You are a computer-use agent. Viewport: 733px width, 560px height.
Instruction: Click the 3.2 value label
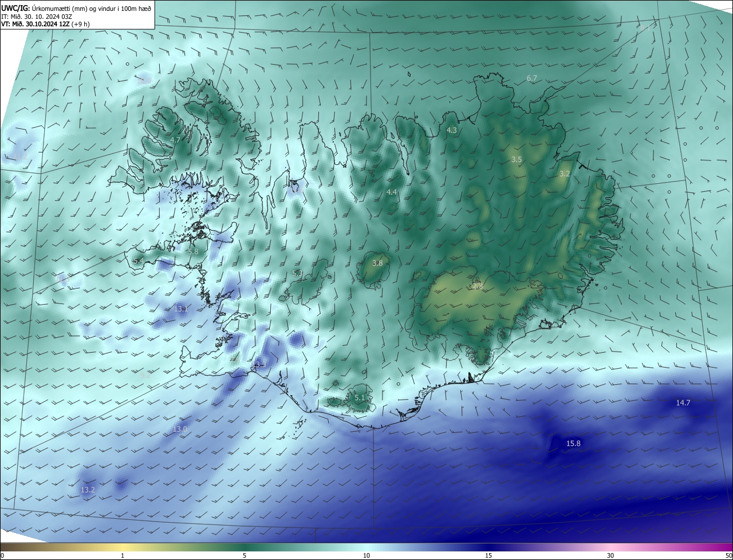565,173
